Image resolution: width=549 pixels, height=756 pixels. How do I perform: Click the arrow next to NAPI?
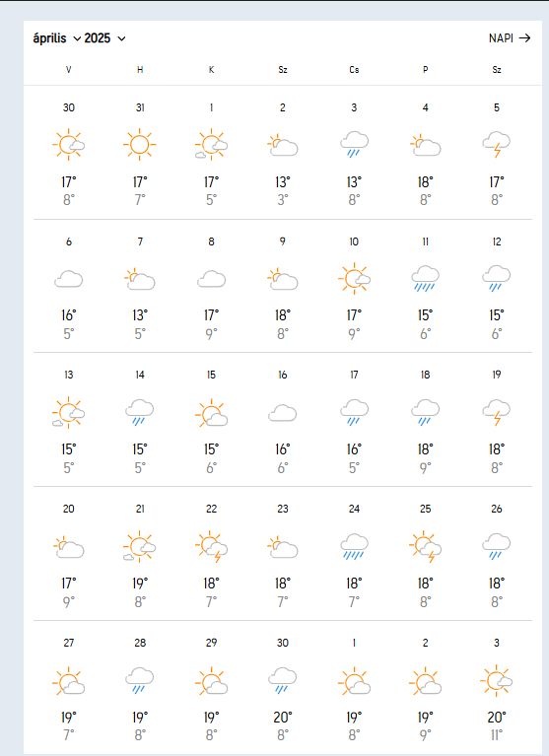[525, 38]
